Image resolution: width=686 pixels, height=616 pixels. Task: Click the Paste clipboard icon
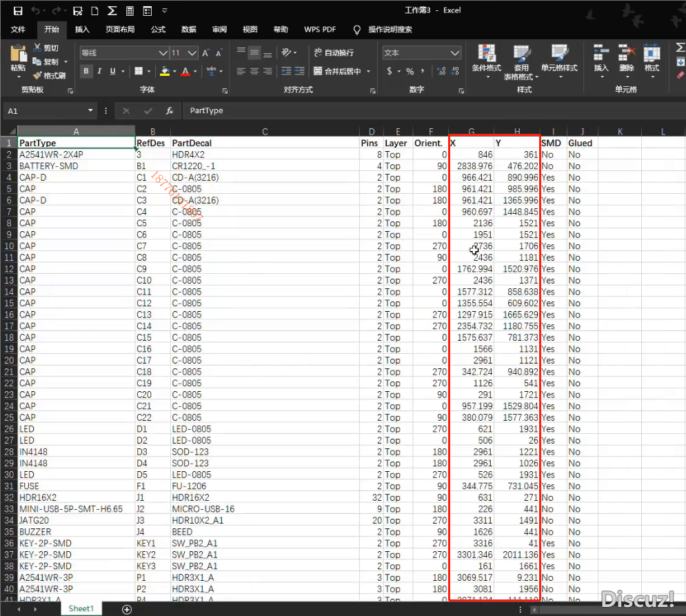tap(18, 53)
